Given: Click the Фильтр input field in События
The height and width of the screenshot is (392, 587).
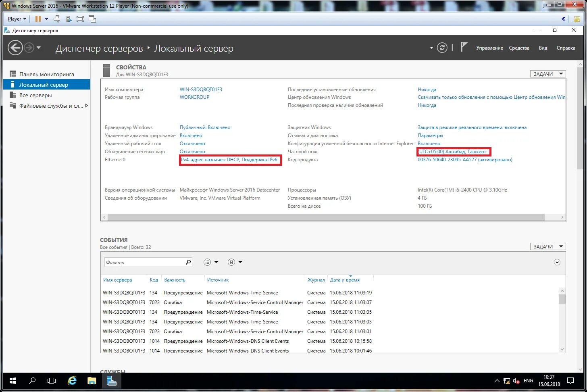Looking at the screenshot, I should (x=144, y=262).
